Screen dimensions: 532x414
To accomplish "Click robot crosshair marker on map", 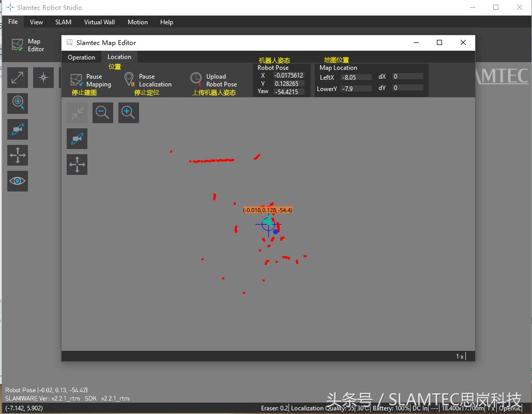I will coord(268,225).
